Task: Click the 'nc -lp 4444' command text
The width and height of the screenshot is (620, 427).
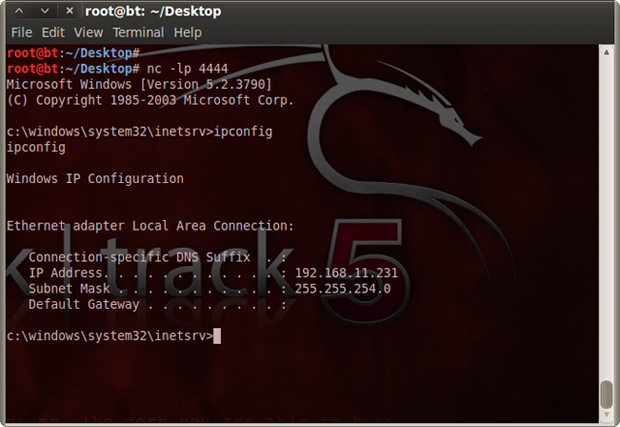Action: [x=187, y=69]
